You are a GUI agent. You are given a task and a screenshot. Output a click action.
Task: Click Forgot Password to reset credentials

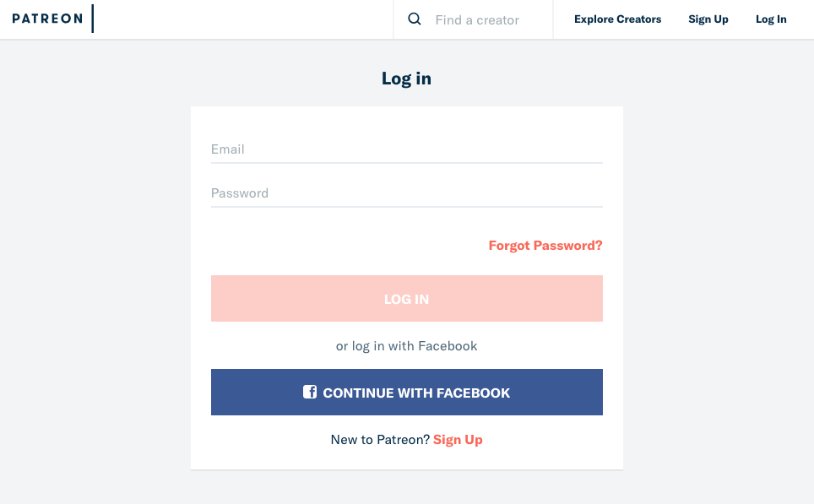point(545,245)
